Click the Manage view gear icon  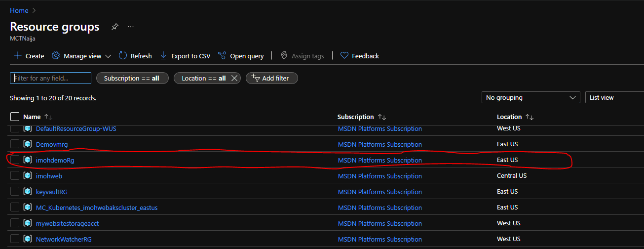[56, 56]
